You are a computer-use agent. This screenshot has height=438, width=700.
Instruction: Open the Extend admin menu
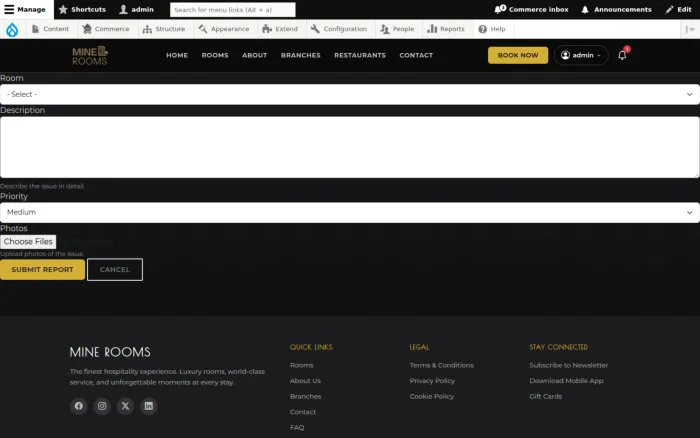coord(280,29)
